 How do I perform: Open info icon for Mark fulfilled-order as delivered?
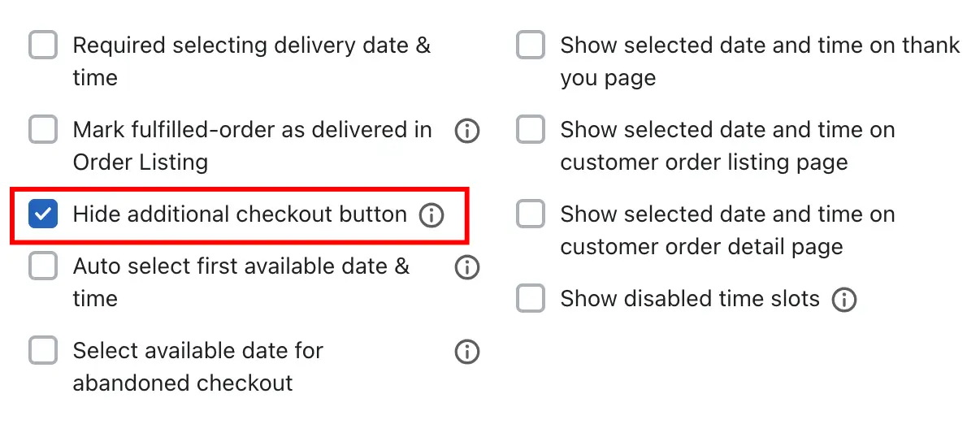[x=466, y=130]
